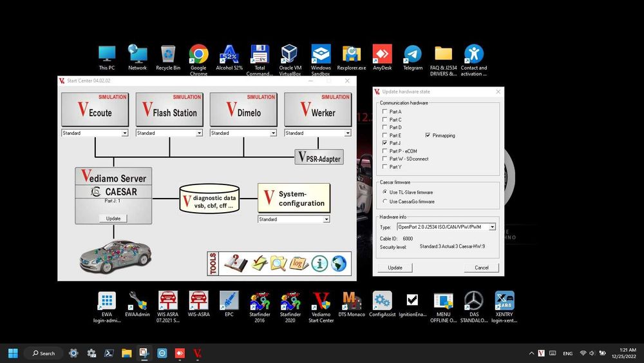Enable the Part A checkbox
This screenshot has height=363, width=644.
tap(385, 112)
